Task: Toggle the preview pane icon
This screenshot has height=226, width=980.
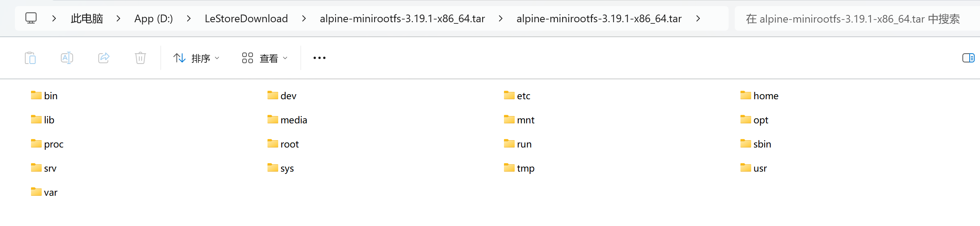Action: [968, 58]
